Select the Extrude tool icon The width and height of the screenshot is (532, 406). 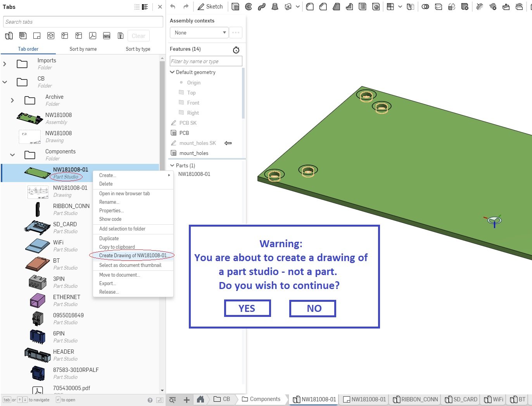[x=235, y=7]
